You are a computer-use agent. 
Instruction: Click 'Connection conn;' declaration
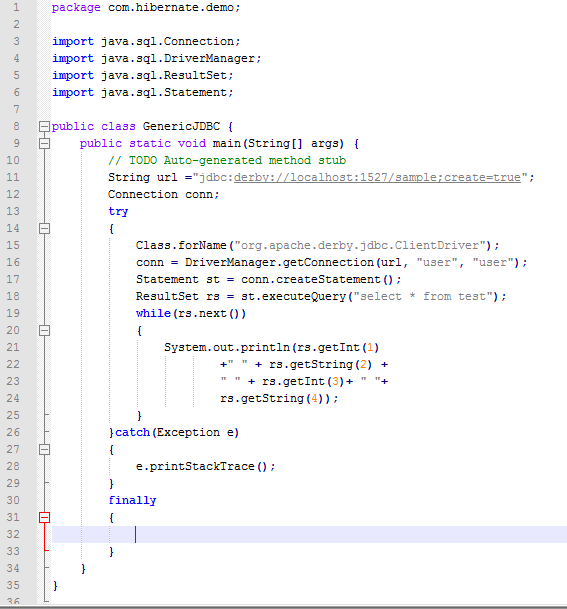coord(163,194)
